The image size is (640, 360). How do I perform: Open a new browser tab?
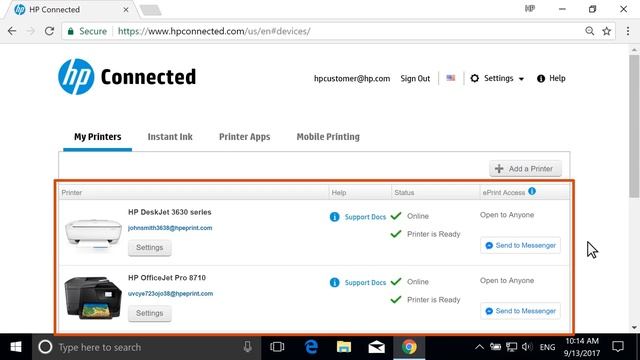tap(150, 10)
